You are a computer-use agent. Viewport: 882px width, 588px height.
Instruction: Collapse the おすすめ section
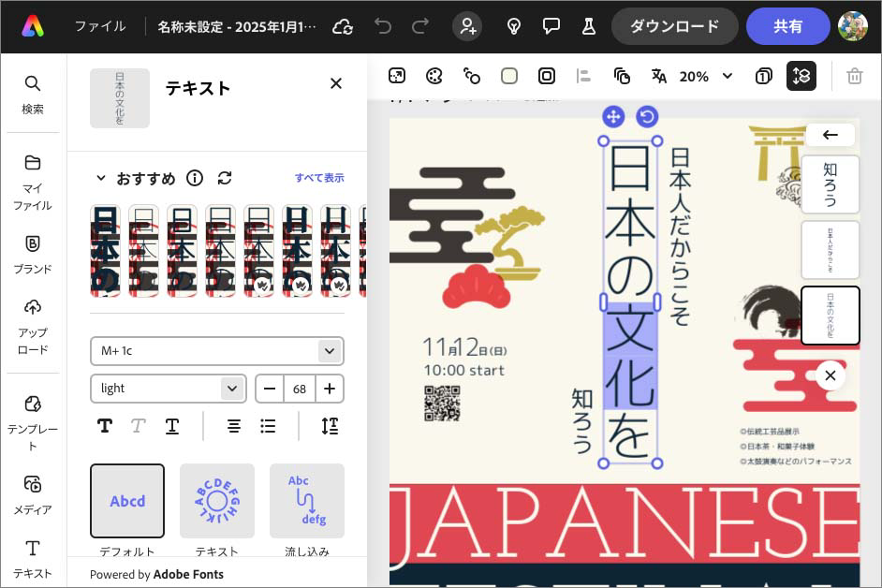click(102, 178)
